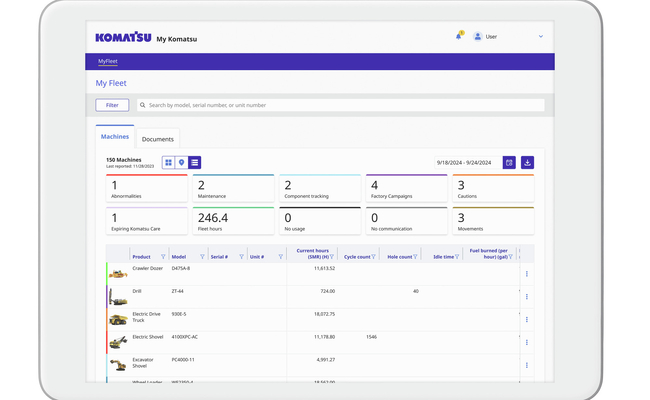Select the 1546 cycle count value

(x=371, y=337)
